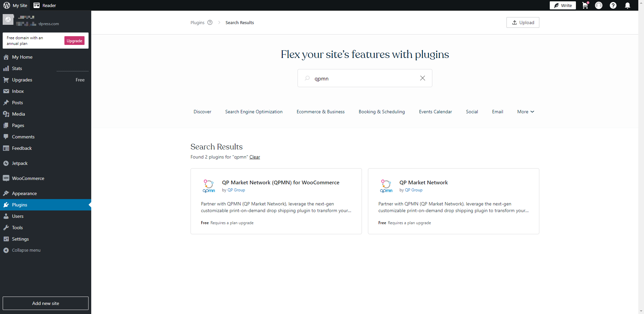Switch to the Discover tab
The image size is (644, 314).
(x=202, y=112)
